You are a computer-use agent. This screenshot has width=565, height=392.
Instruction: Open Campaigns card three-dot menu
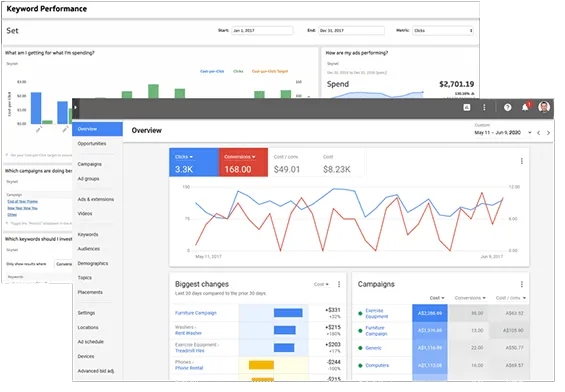(521, 284)
